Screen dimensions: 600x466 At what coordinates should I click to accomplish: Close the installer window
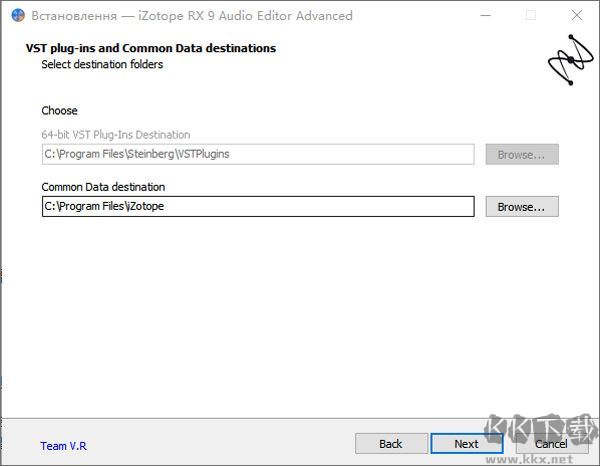[577, 15]
